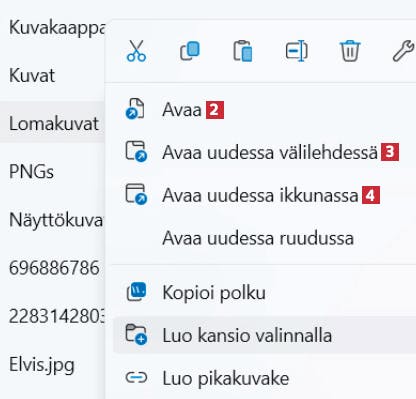Click the icon beside Avaa
The image size is (416, 399).
point(135,109)
